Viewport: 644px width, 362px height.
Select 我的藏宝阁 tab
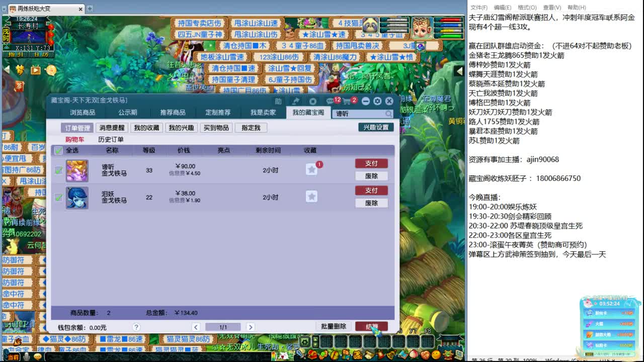coord(308,113)
